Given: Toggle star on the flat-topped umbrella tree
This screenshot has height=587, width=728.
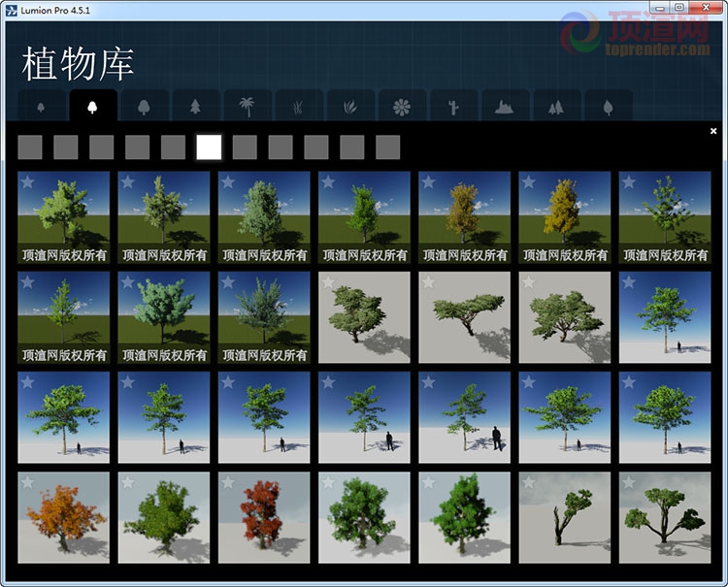Looking at the screenshot, I should click(428, 281).
